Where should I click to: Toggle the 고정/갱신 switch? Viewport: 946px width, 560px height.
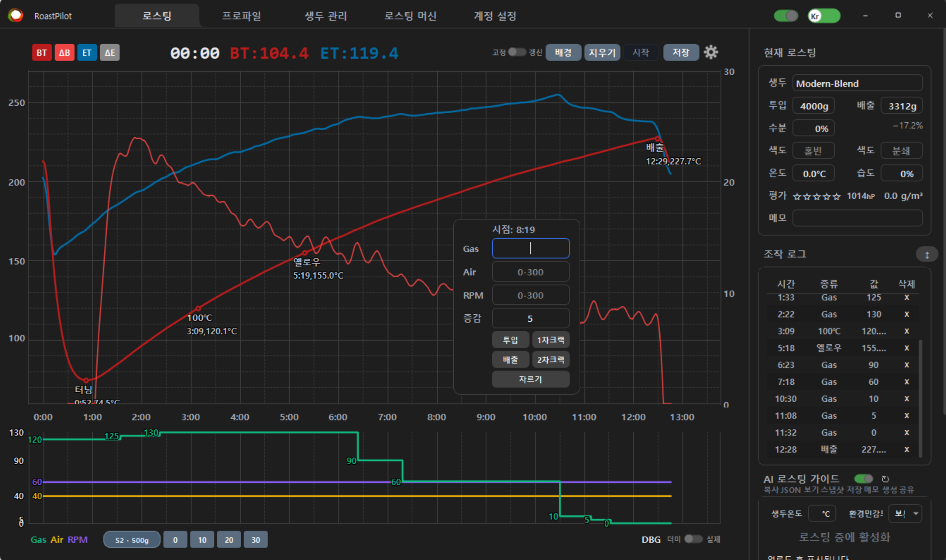(517, 52)
